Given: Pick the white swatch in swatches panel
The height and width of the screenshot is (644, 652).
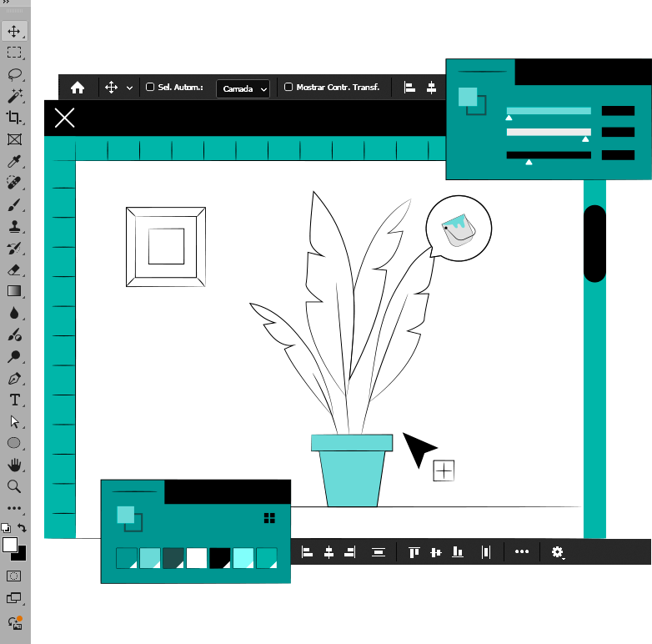Looking at the screenshot, I should pyautogui.click(x=197, y=558).
